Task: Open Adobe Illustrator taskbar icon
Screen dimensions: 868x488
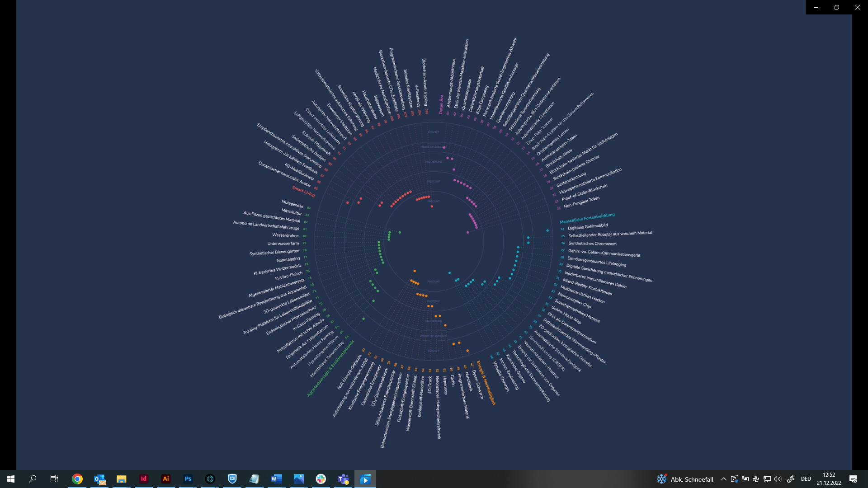Action: [x=166, y=479]
